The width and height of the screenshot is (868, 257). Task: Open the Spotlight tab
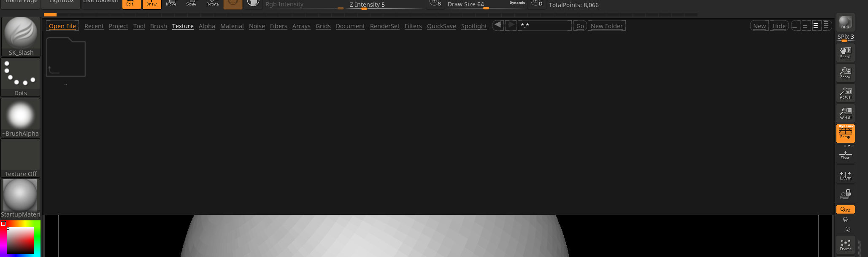474,26
